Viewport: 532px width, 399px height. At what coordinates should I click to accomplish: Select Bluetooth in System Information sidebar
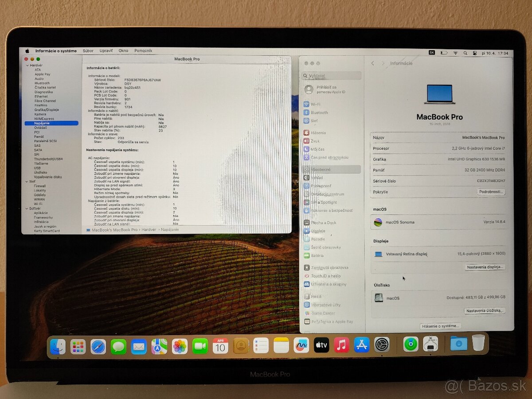pyautogui.click(x=42, y=83)
